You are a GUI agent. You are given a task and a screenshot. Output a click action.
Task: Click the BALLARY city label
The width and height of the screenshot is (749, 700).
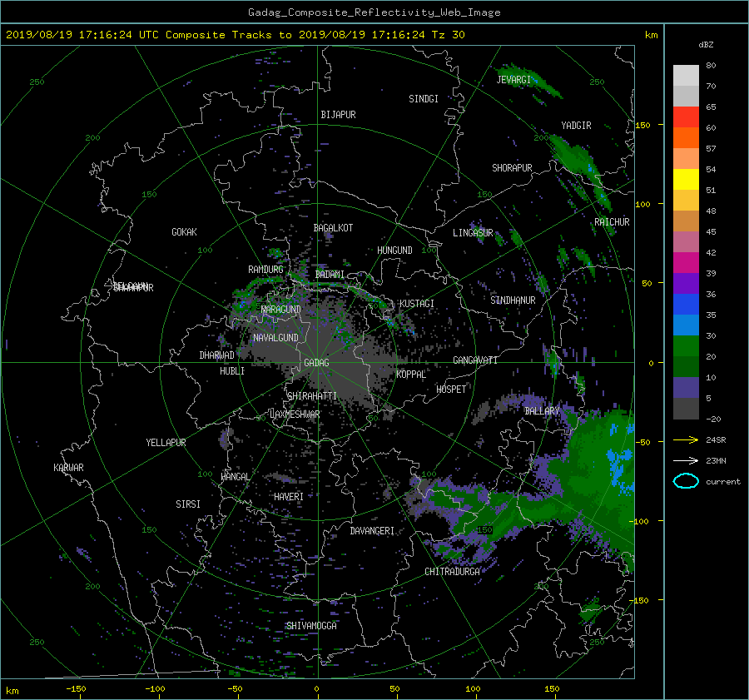click(542, 411)
